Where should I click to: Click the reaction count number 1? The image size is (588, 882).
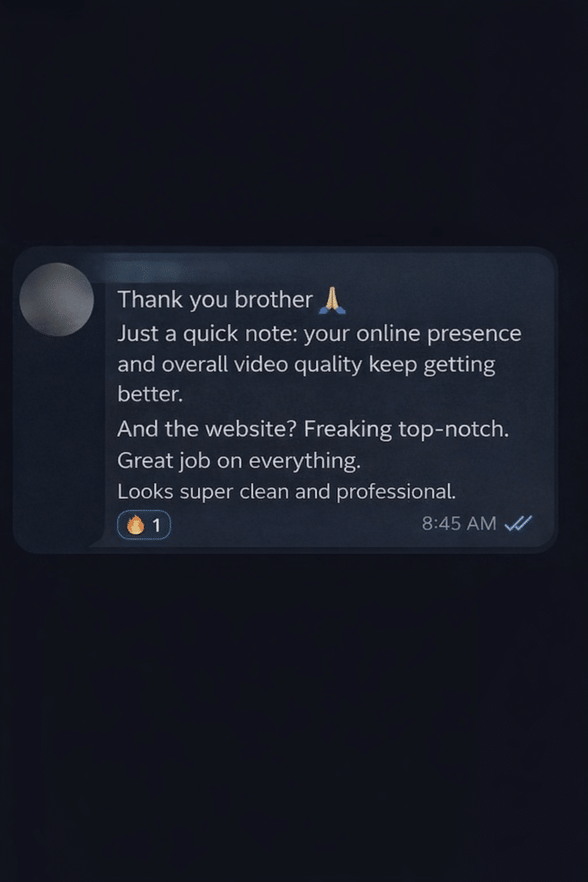pos(157,525)
